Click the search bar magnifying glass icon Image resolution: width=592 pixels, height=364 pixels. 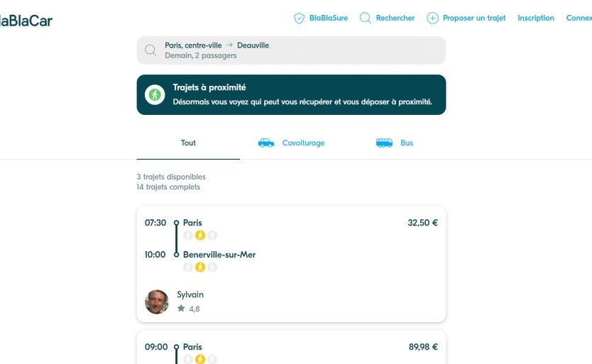(150, 50)
